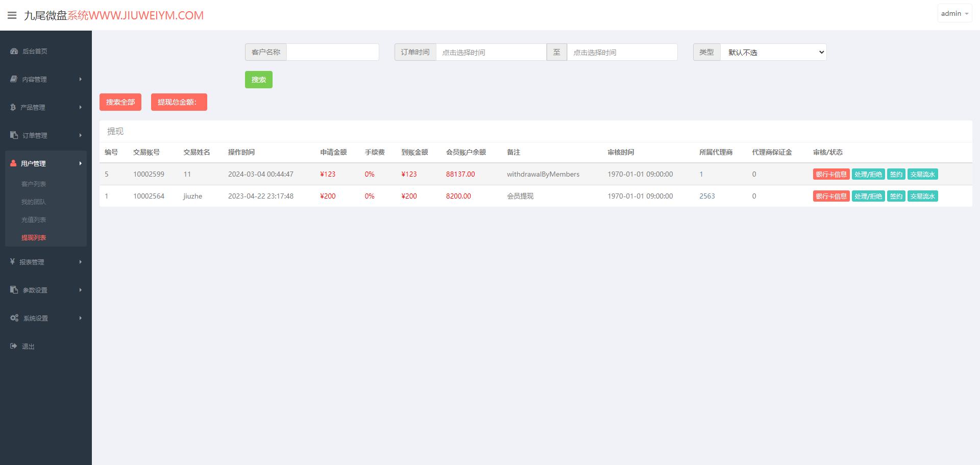Select the cell 10002599
The image size is (980, 465).
pos(149,174)
